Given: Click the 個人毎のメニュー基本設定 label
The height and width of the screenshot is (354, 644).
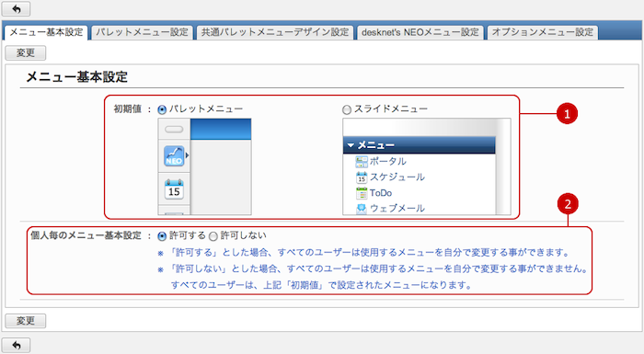Looking at the screenshot, I should [x=86, y=235].
